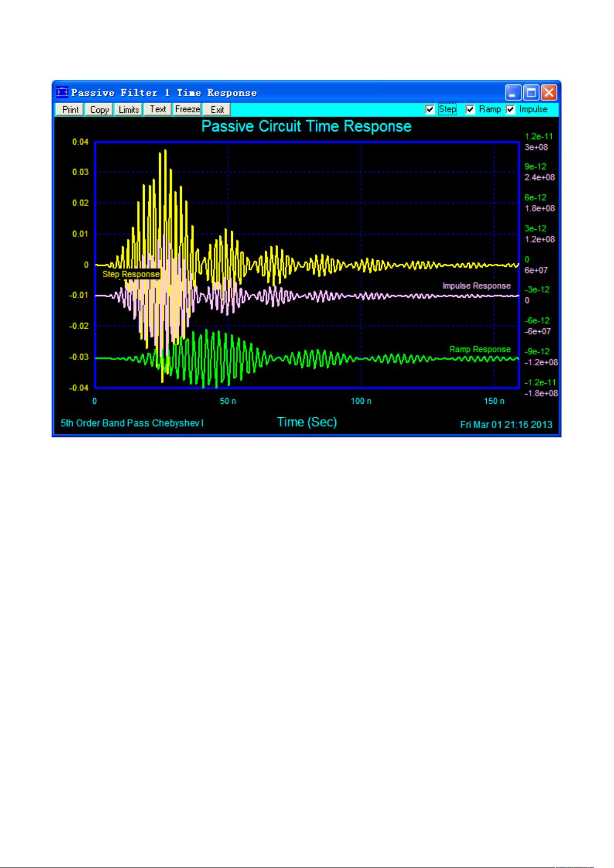Exit the time response window

(217, 110)
